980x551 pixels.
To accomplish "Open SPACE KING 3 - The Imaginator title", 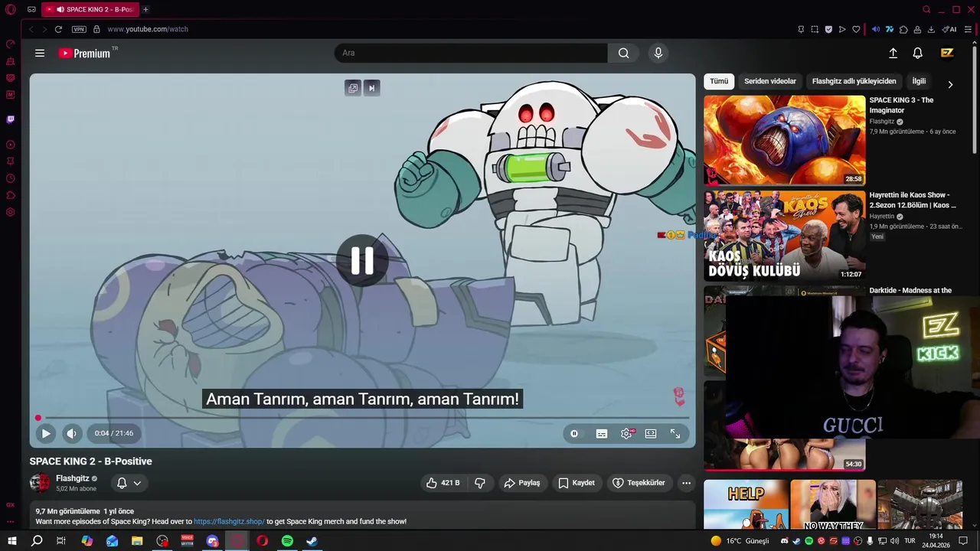I will pos(901,105).
